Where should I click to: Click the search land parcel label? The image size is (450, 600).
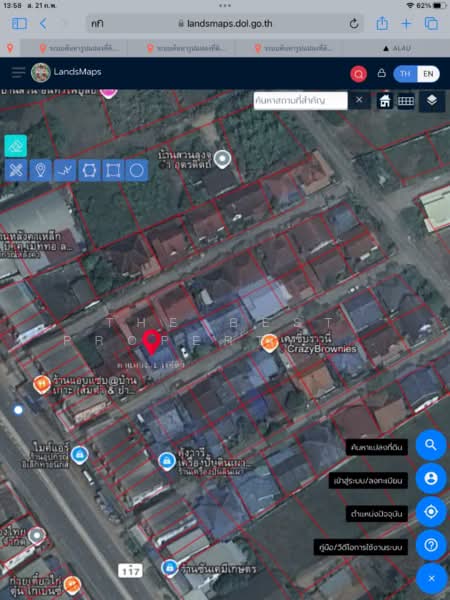[x=377, y=447]
